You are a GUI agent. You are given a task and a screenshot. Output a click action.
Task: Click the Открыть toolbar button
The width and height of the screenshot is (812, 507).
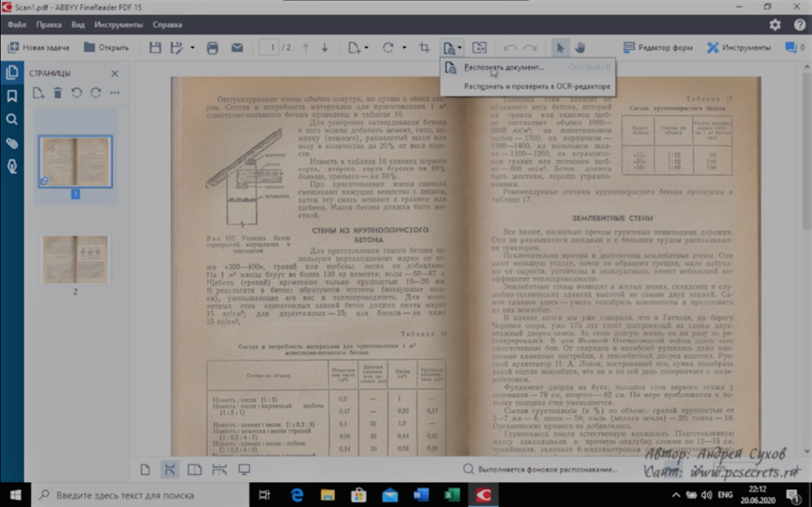click(106, 47)
